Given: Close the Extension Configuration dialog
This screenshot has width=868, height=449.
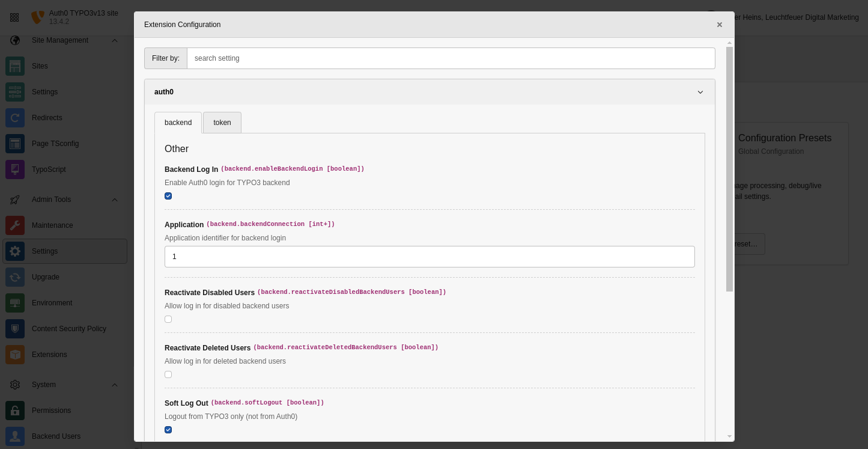Looking at the screenshot, I should click(720, 25).
